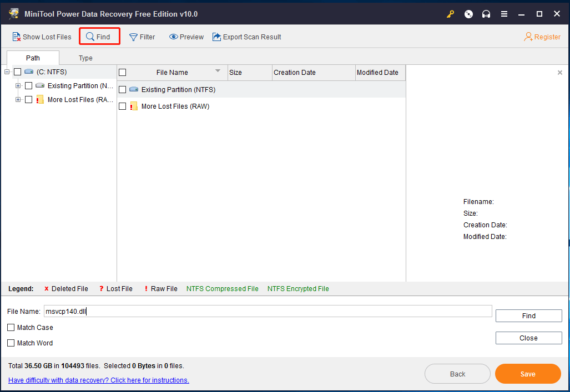
Task: Expand More Lost Files node in tree
Action: pyautogui.click(x=18, y=100)
